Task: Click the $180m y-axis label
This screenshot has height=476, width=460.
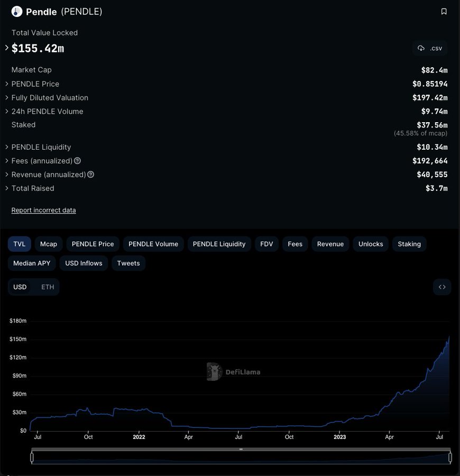Action: pos(18,321)
